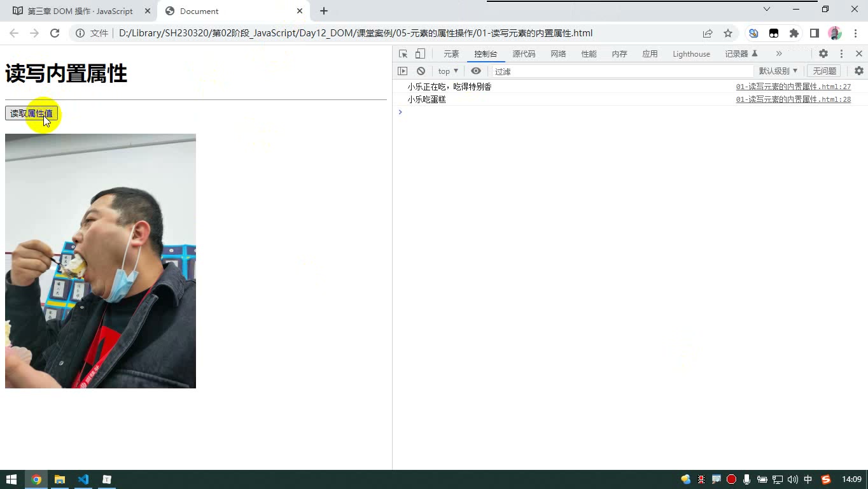
Task: Open the white notes app in taskbar
Action: point(107,479)
